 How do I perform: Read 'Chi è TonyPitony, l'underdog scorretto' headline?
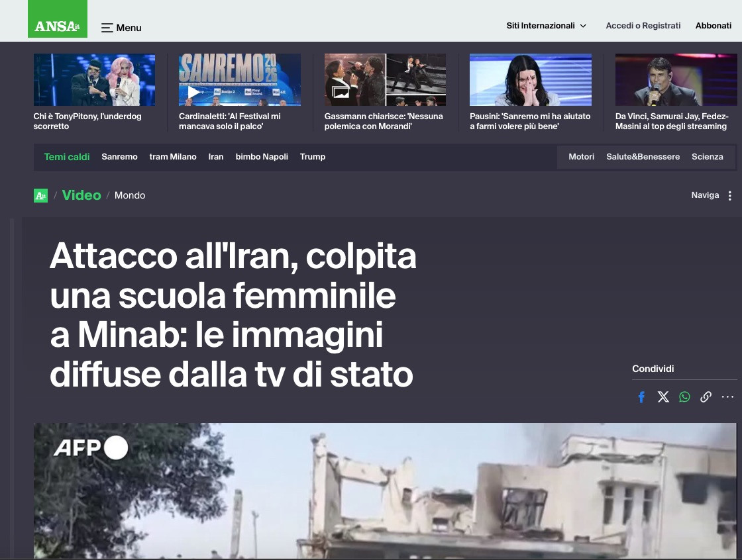pyautogui.click(x=87, y=121)
